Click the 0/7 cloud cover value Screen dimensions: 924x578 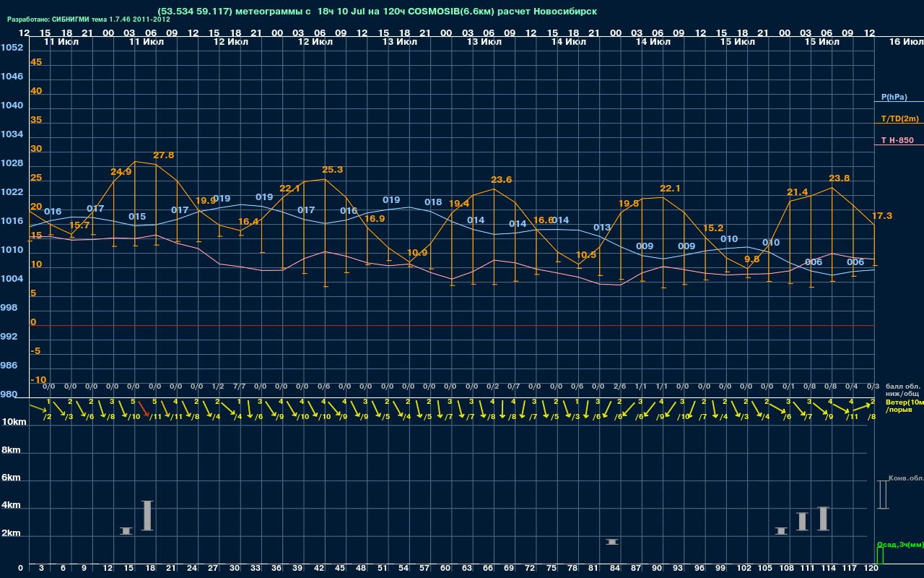coord(514,387)
